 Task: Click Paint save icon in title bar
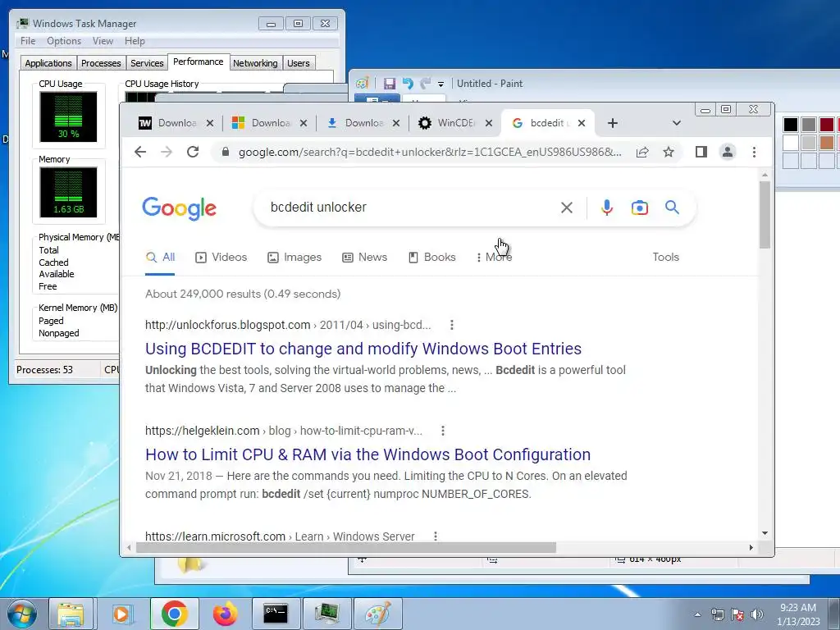pos(390,84)
